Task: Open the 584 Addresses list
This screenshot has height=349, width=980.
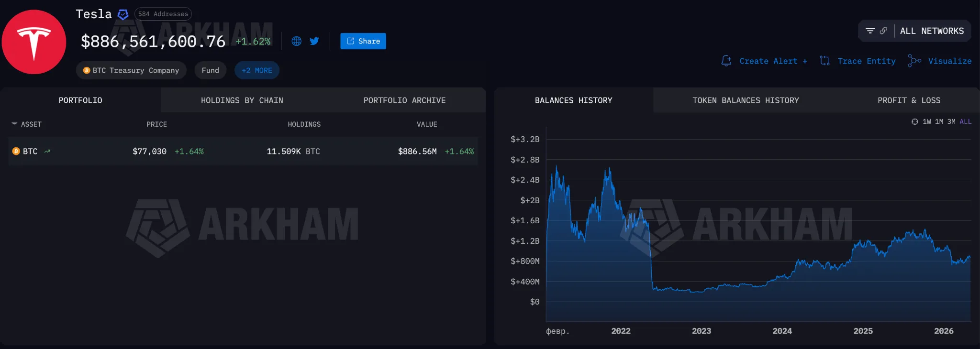Action: coord(163,14)
